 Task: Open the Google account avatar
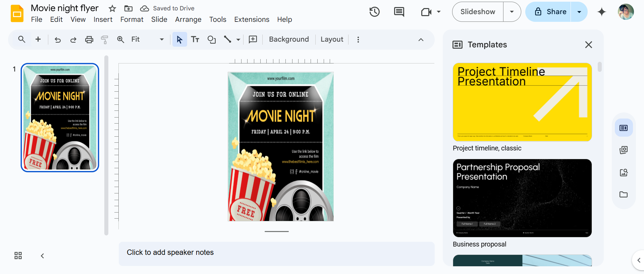[626, 12]
